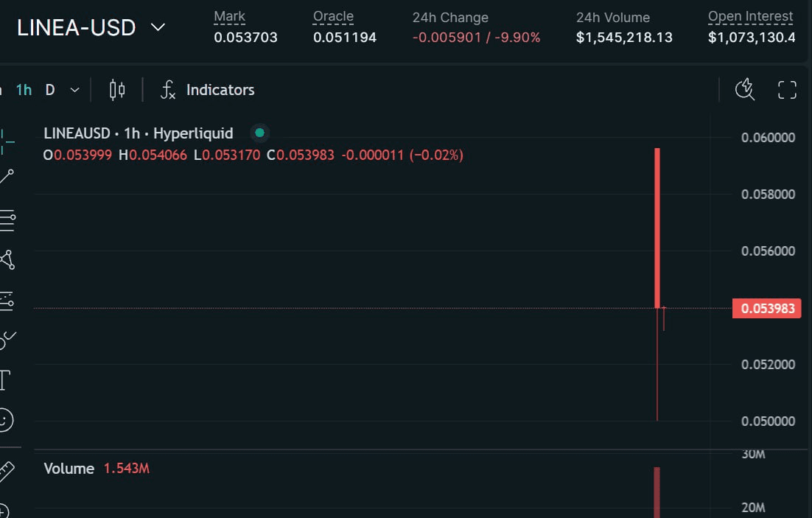Click the underlined Open Interest label
The width and height of the screenshot is (812, 518).
(x=750, y=16)
